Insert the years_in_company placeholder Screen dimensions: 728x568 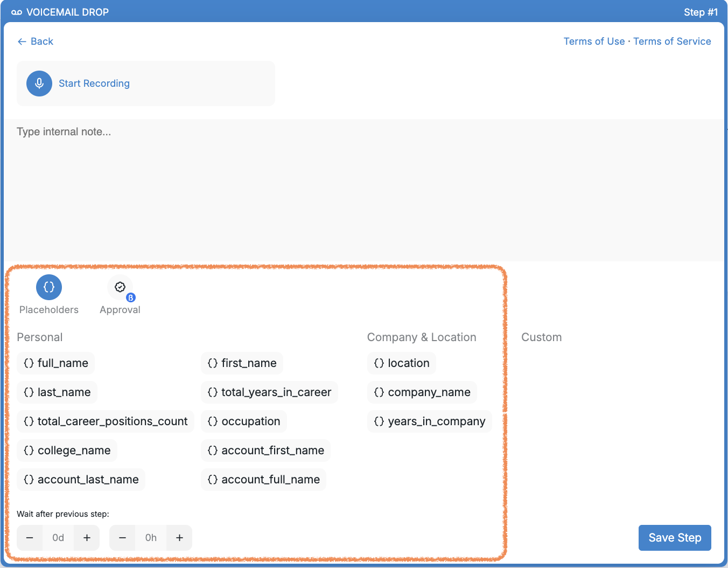point(430,421)
